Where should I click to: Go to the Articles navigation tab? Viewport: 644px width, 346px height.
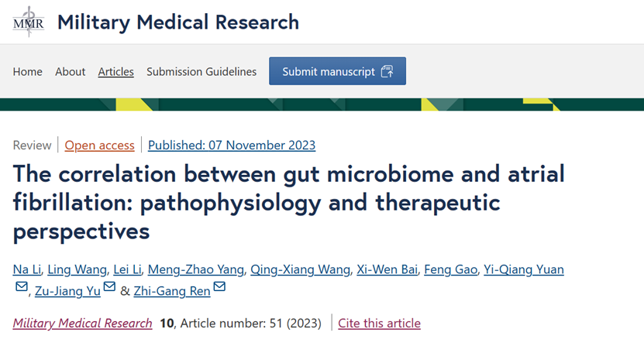(x=115, y=71)
